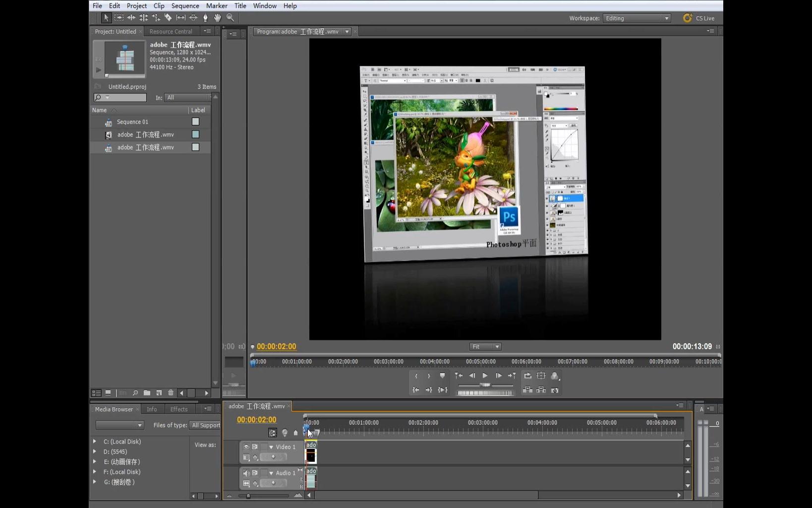Open the 'In: All' search scope dropdown
Image resolution: width=812 pixels, height=508 pixels.
point(187,98)
